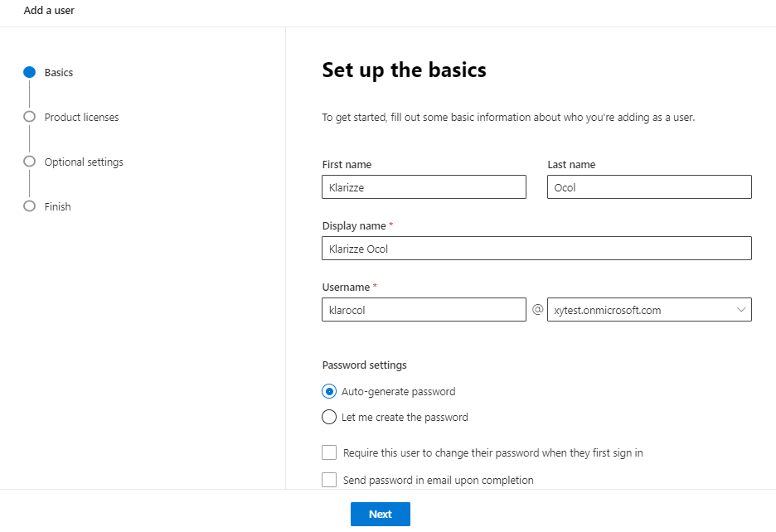
Task: Select Auto-generate password radio option
Action: (329, 391)
